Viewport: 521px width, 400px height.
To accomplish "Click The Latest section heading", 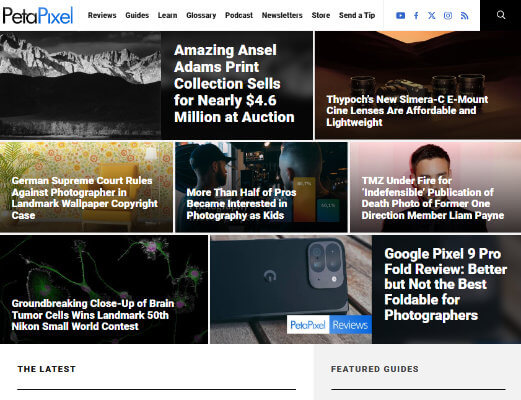I will 47,369.
